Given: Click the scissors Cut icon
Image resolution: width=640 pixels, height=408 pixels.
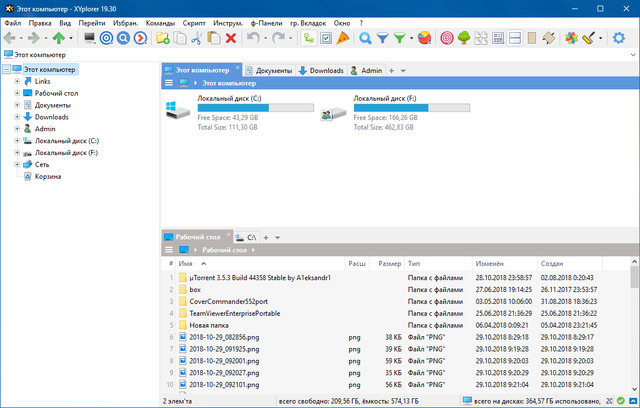Looking at the screenshot, I should click(197, 38).
